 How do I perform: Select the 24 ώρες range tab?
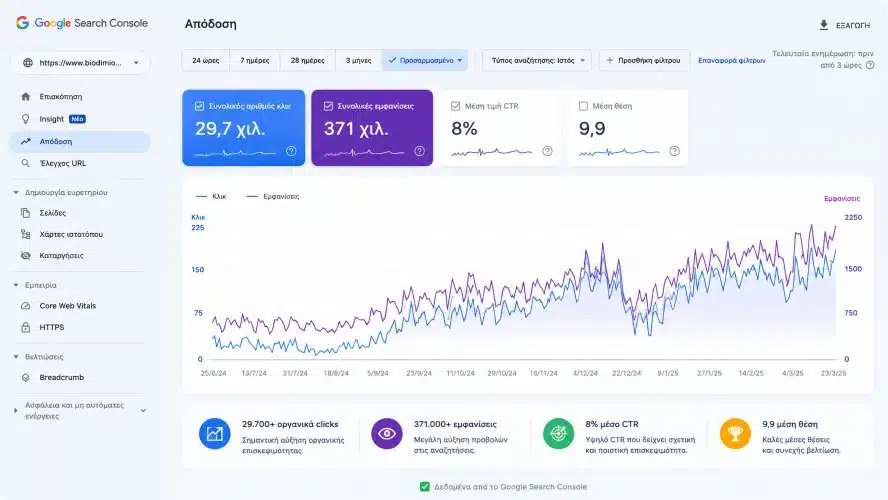point(206,60)
